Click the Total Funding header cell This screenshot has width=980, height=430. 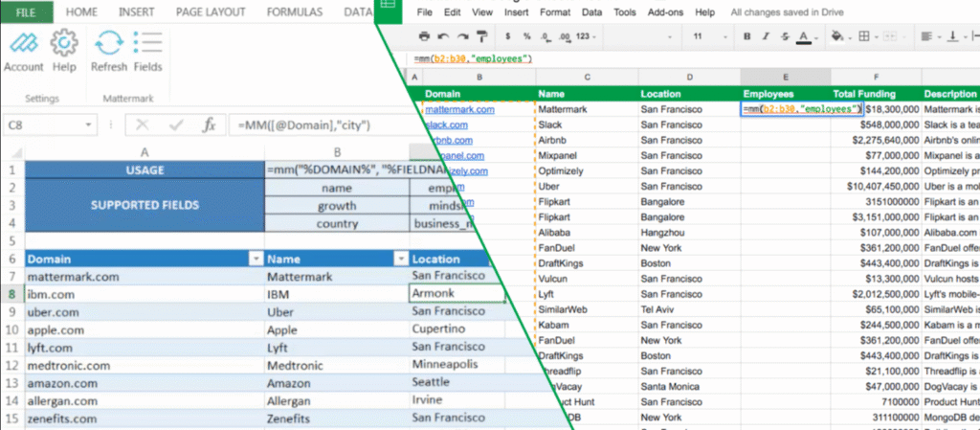click(x=877, y=94)
